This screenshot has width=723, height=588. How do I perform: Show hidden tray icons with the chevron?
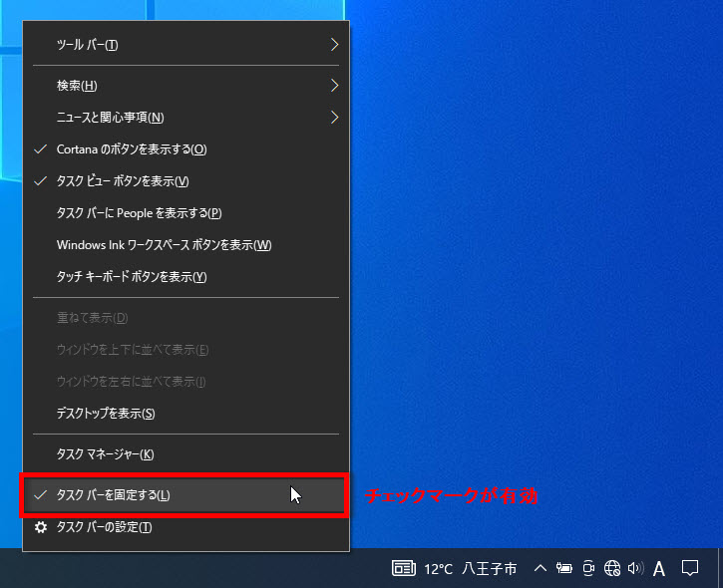point(540,569)
